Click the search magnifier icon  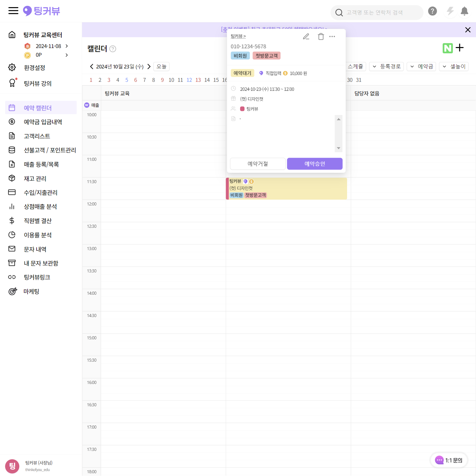tap(339, 12)
